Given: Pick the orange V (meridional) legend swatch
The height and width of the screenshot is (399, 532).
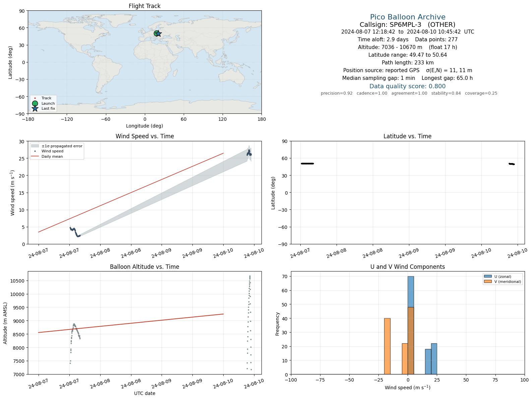Looking at the screenshot, I should 488,282.
